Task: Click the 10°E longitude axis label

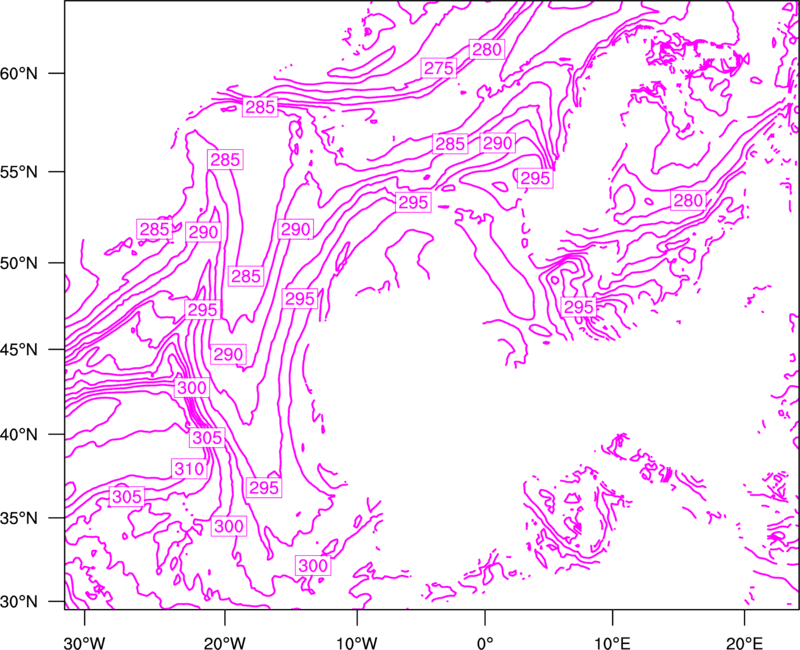Action: [612, 643]
